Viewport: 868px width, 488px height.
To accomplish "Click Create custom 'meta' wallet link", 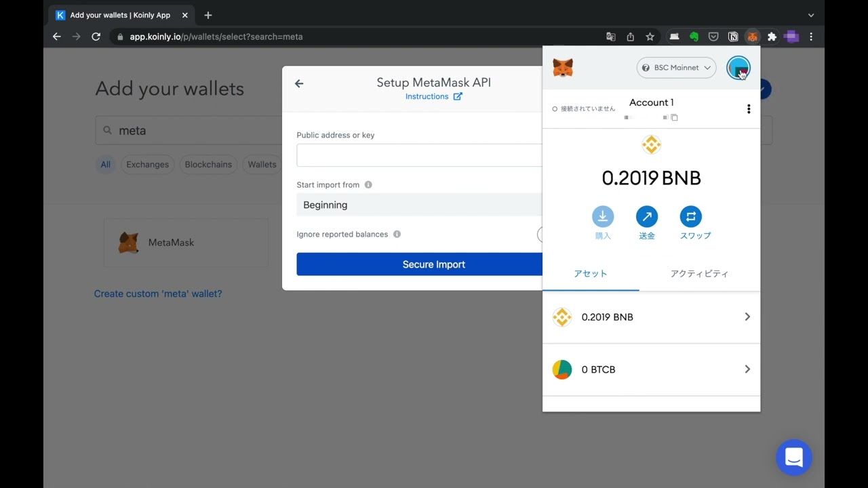I will pos(158,293).
